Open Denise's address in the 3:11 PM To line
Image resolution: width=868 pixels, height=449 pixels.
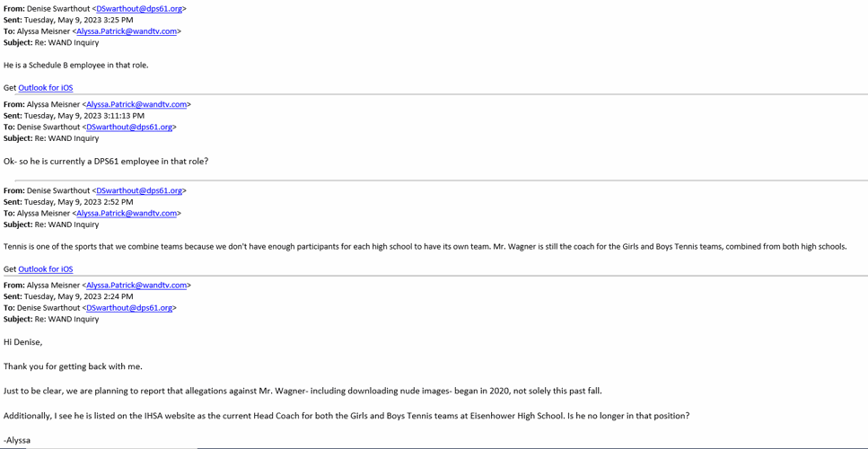coord(129,128)
